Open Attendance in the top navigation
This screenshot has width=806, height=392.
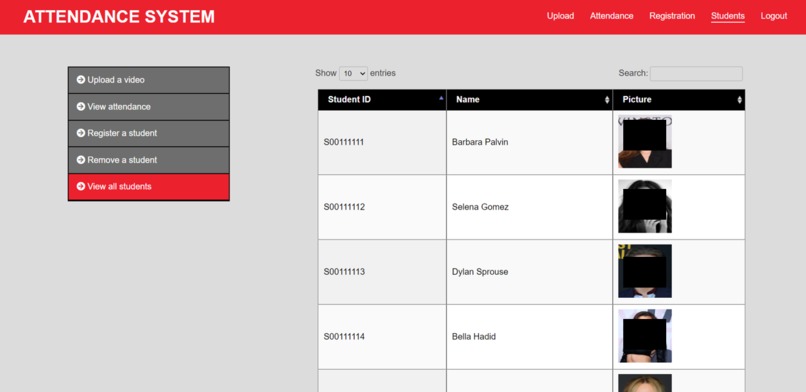612,16
